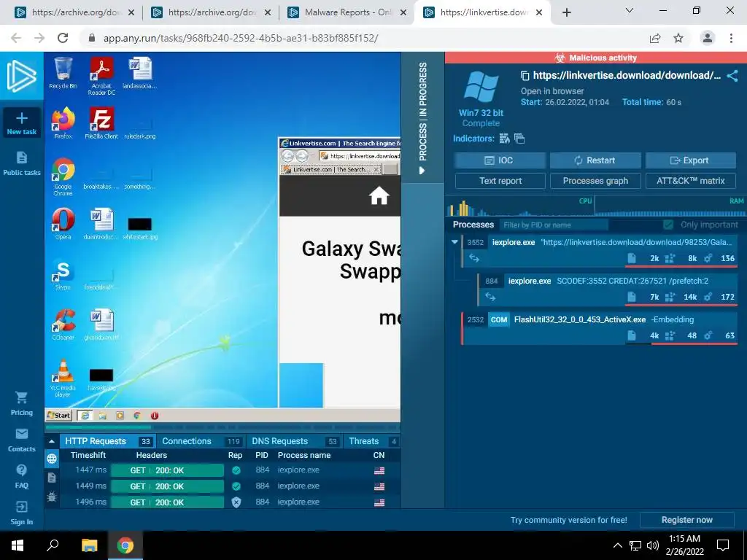Open the Text report
This screenshot has height=560, width=747.
[500, 181]
